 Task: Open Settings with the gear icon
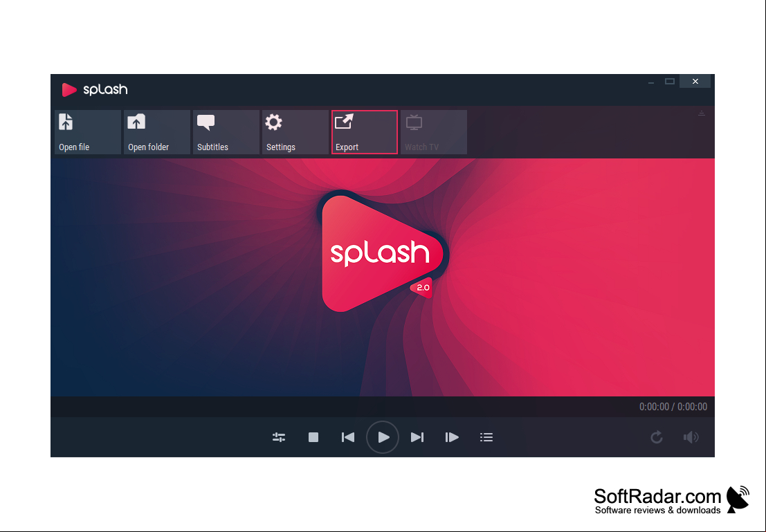295,132
